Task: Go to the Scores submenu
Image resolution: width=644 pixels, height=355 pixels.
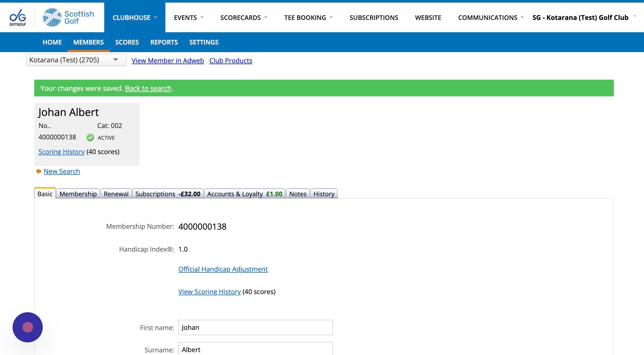Action: (x=127, y=42)
